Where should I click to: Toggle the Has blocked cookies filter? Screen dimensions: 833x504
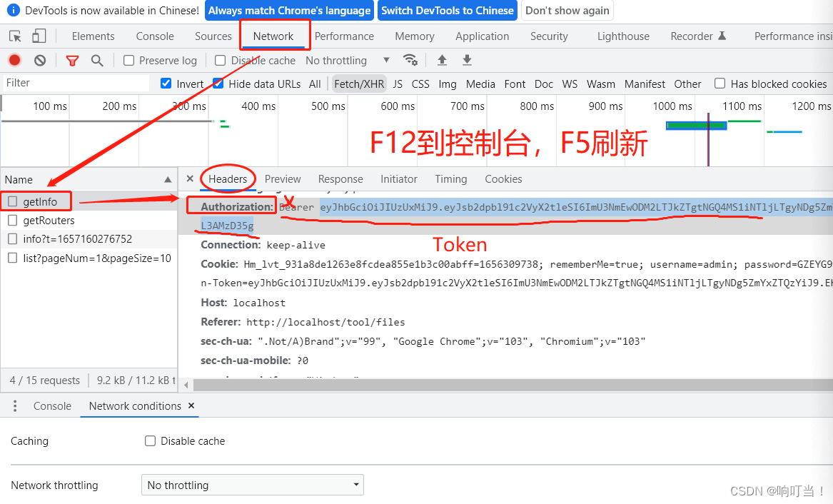[x=720, y=84]
